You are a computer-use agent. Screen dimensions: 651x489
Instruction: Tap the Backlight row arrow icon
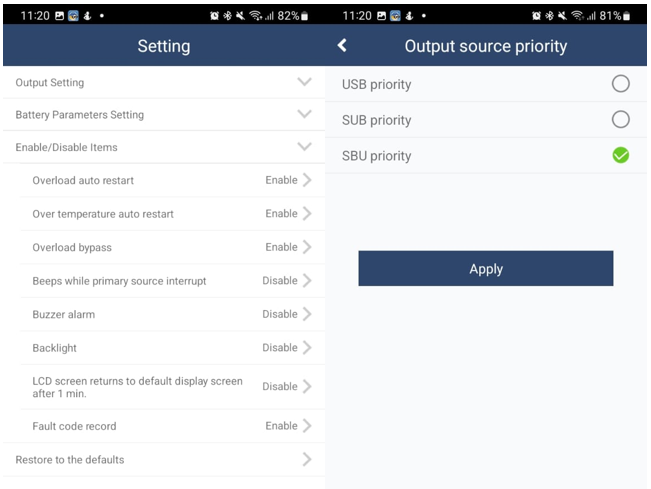[x=307, y=347]
